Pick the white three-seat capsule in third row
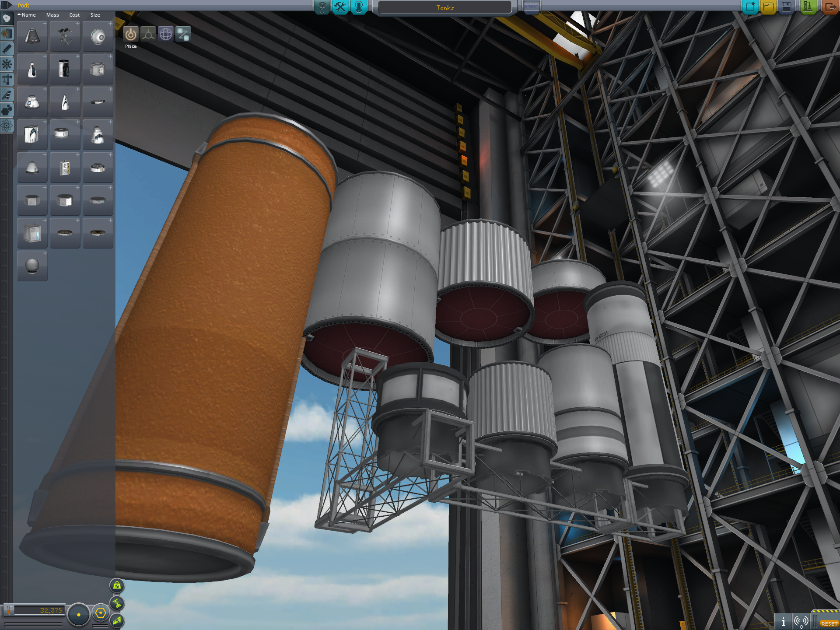Image resolution: width=840 pixels, height=630 pixels. (32, 102)
